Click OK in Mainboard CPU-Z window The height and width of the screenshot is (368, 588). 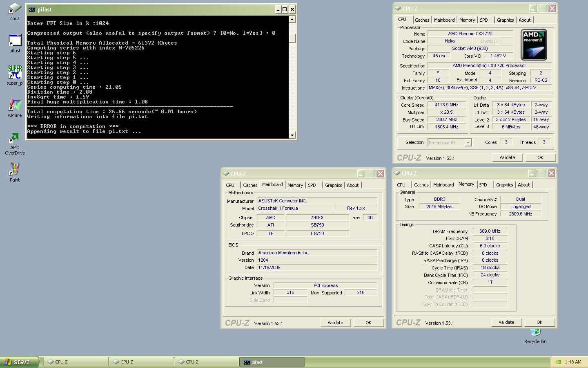[368, 323]
